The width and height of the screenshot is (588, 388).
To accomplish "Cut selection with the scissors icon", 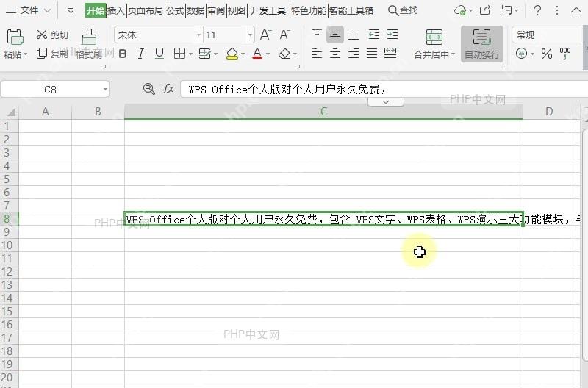I will pos(42,35).
